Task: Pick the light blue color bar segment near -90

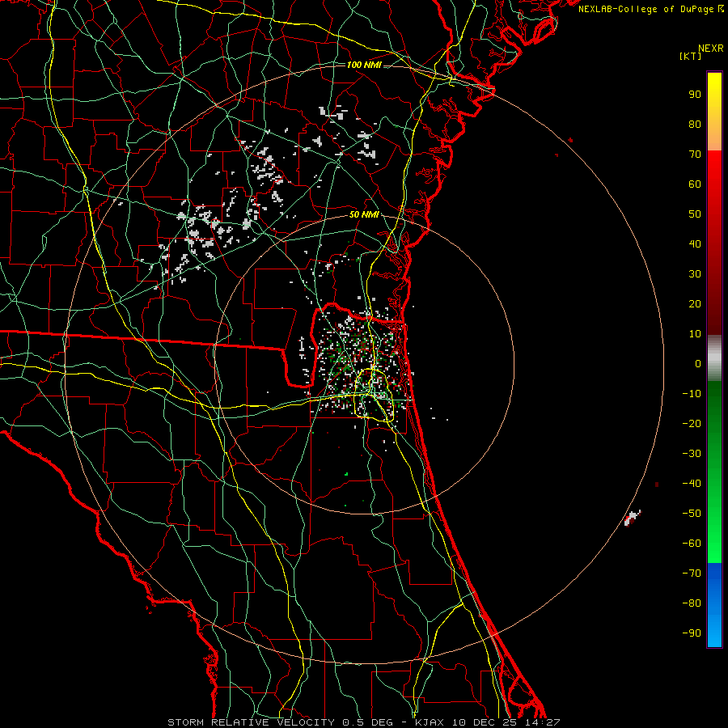Action: point(714,629)
